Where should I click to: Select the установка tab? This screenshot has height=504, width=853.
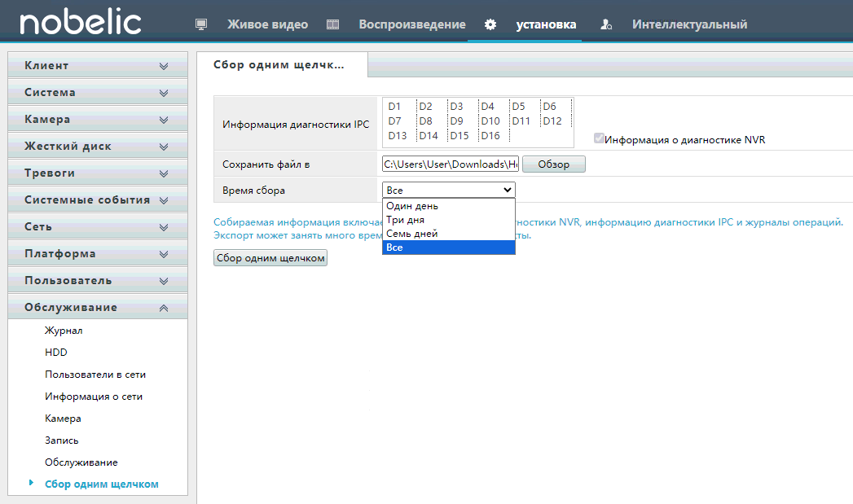click(x=546, y=24)
